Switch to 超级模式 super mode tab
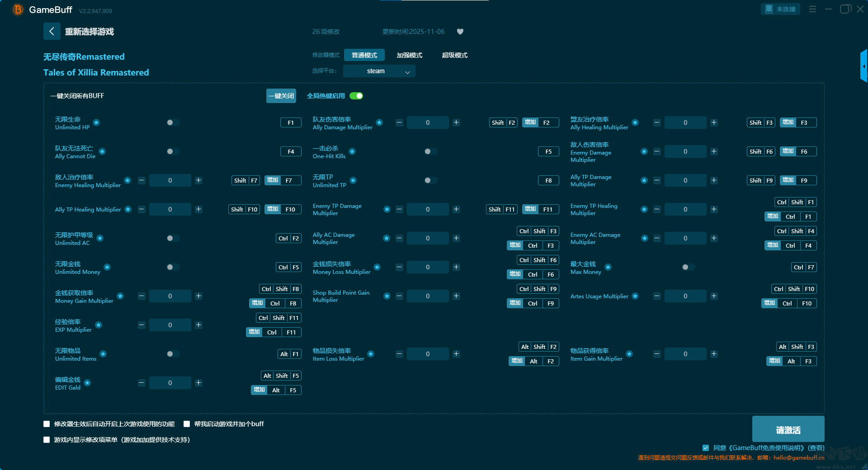868x470 pixels. [x=455, y=55]
